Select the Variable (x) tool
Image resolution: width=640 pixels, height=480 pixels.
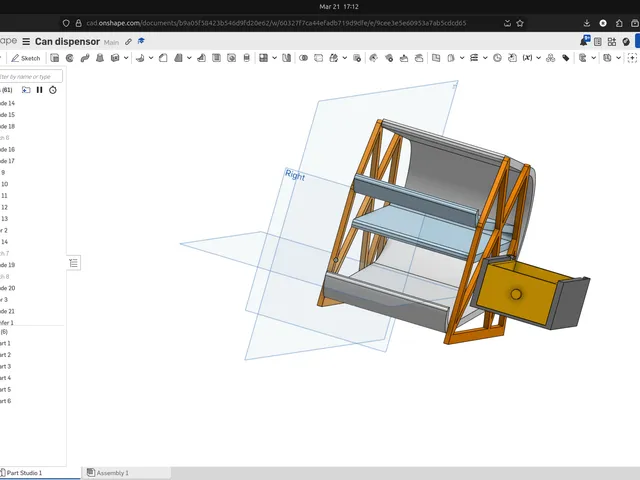pos(527,58)
